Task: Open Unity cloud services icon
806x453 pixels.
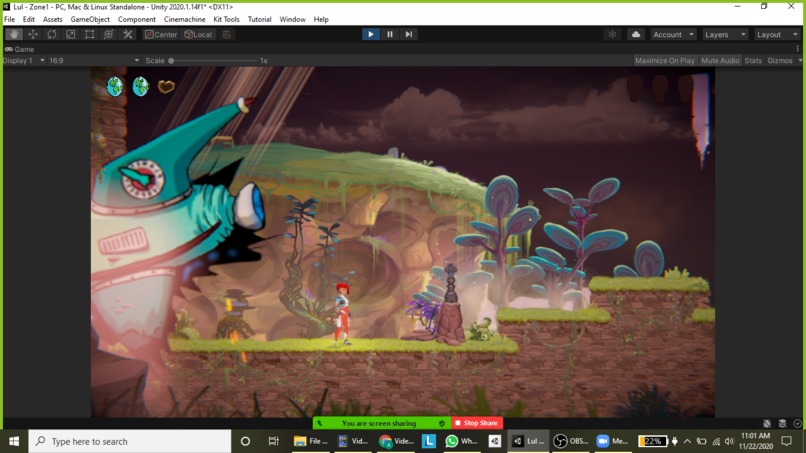Action: pyautogui.click(x=636, y=34)
